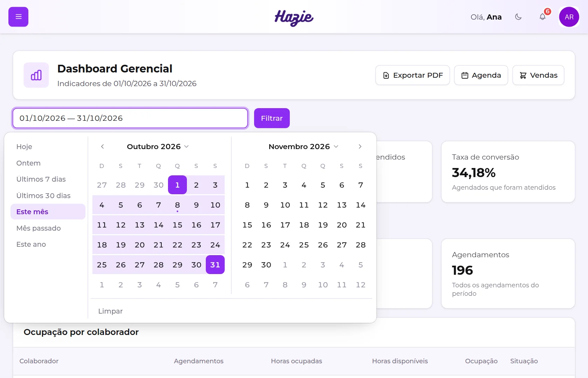Export the dashboard as PDF

(x=413, y=75)
